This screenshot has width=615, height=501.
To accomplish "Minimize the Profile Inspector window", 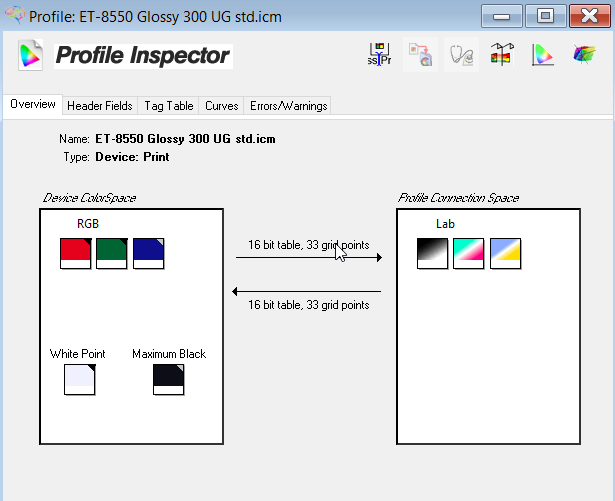I will [502, 16].
